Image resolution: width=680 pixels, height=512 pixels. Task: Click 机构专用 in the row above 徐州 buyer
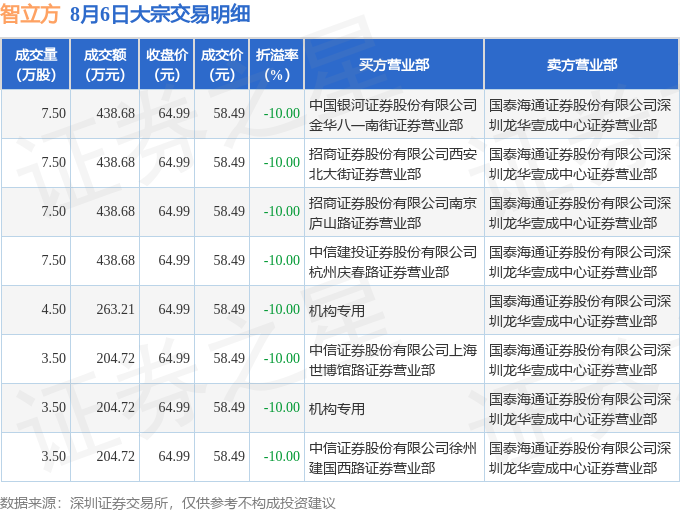[337, 408]
